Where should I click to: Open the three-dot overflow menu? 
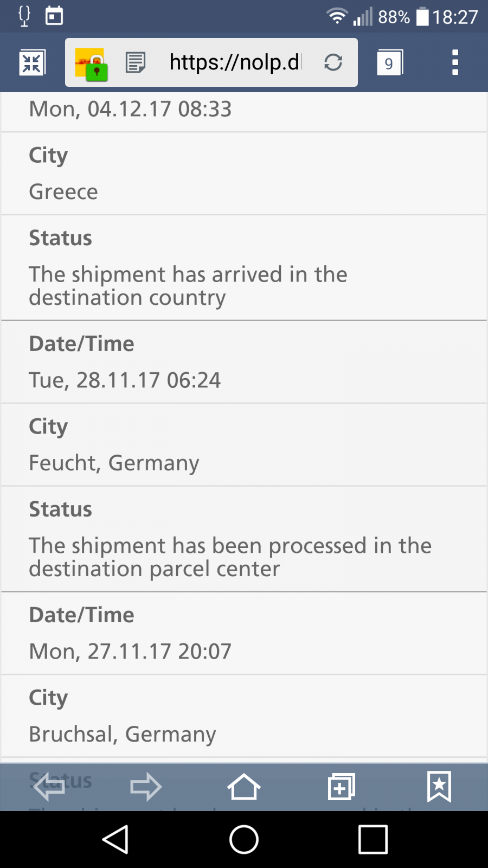(x=455, y=62)
